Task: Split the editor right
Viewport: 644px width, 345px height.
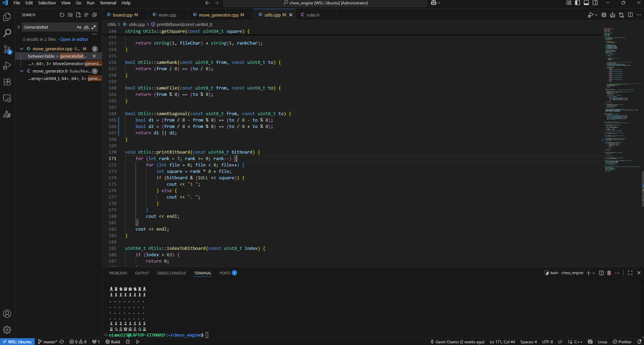Action: [x=630, y=15]
